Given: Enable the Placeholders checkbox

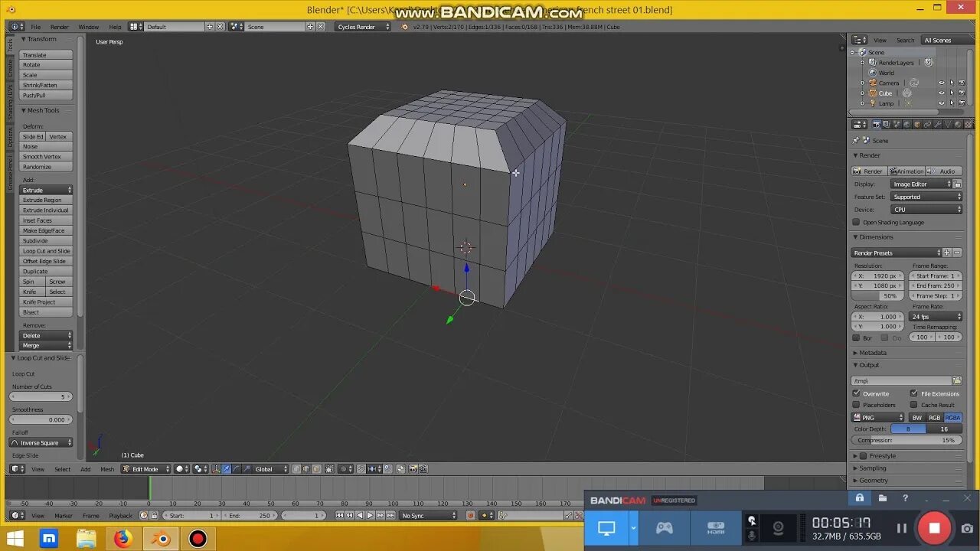Looking at the screenshot, I should (x=857, y=405).
